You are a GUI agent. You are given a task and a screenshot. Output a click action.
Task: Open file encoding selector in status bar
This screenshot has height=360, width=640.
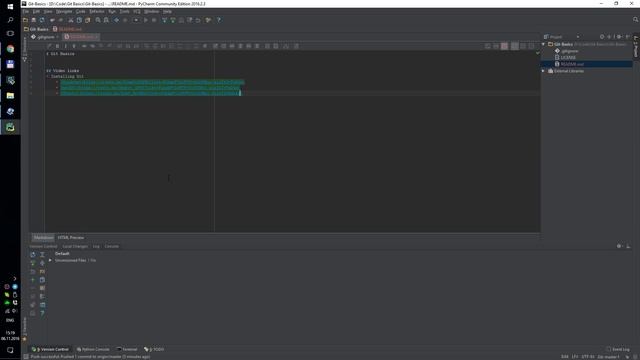tap(588, 357)
